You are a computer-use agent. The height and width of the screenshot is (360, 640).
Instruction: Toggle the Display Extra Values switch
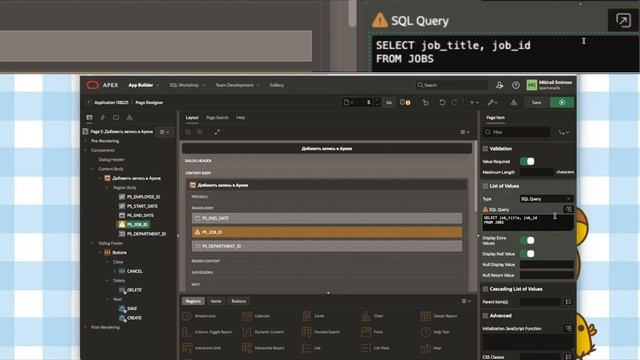527,240
